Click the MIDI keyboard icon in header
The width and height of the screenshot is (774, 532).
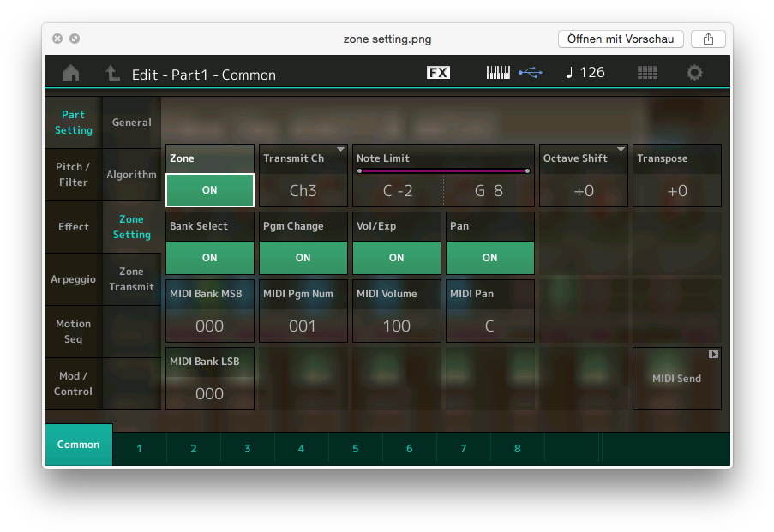pos(498,73)
